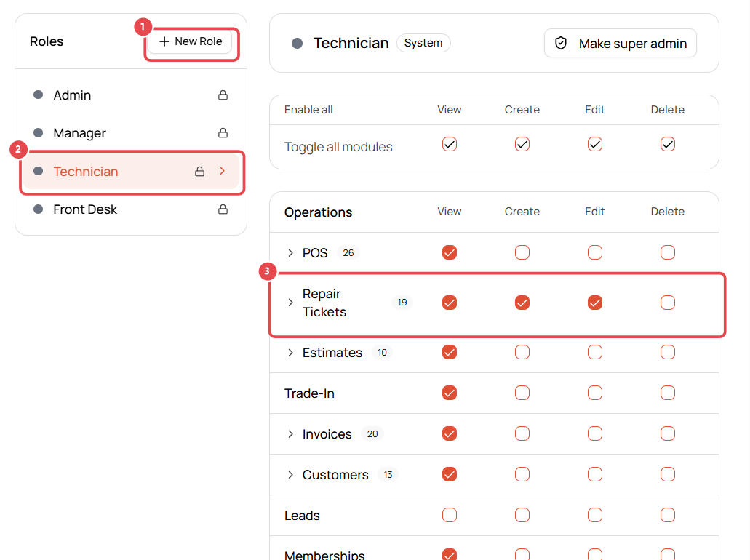
Task: Enable POS Edit permission
Action: click(x=594, y=252)
